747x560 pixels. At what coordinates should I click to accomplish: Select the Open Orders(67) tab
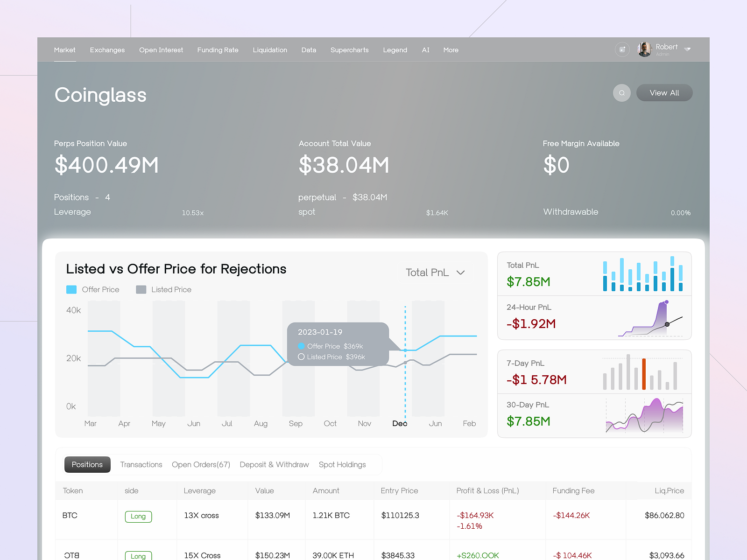pos(201,464)
